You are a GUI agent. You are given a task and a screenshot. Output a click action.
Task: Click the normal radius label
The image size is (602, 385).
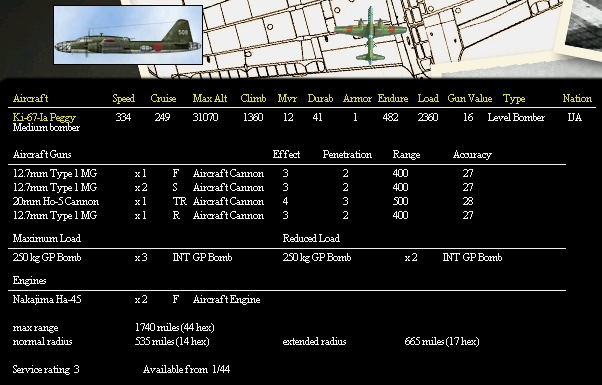pos(42,342)
